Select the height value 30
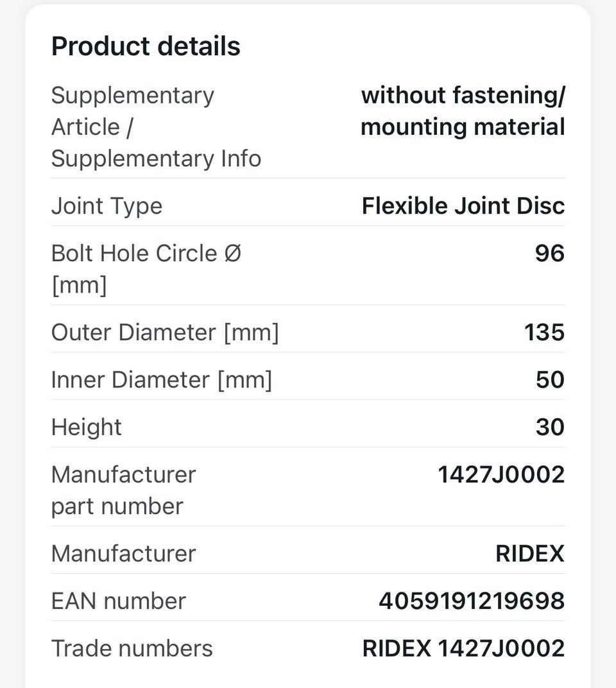The height and width of the screenshot is (688, 616). coord(550,427)
